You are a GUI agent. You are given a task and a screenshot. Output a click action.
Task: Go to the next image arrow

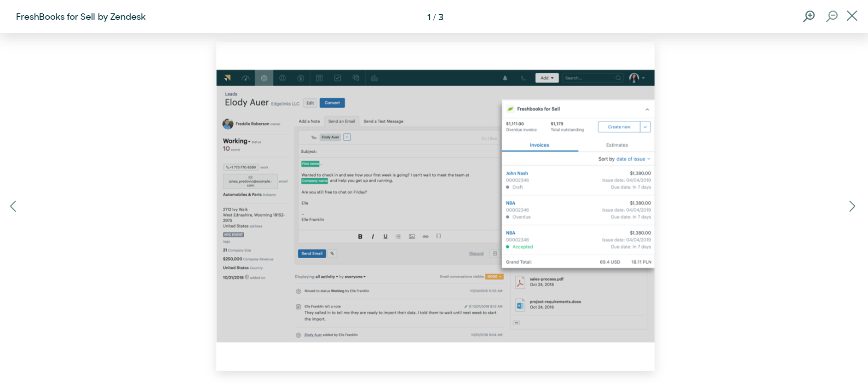coord(852,206)
